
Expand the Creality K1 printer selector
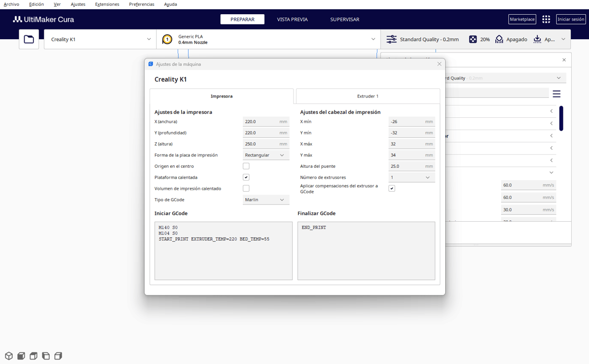click(101, 39)
